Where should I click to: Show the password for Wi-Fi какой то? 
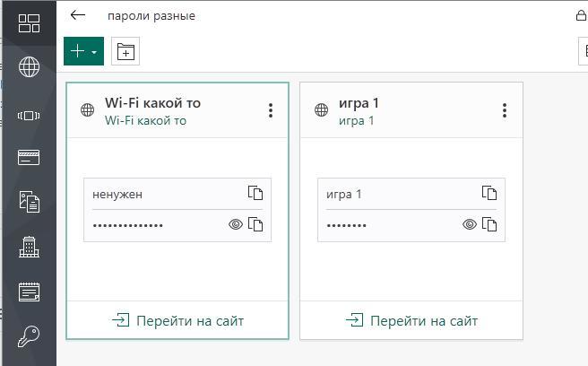tap(236, 224)
